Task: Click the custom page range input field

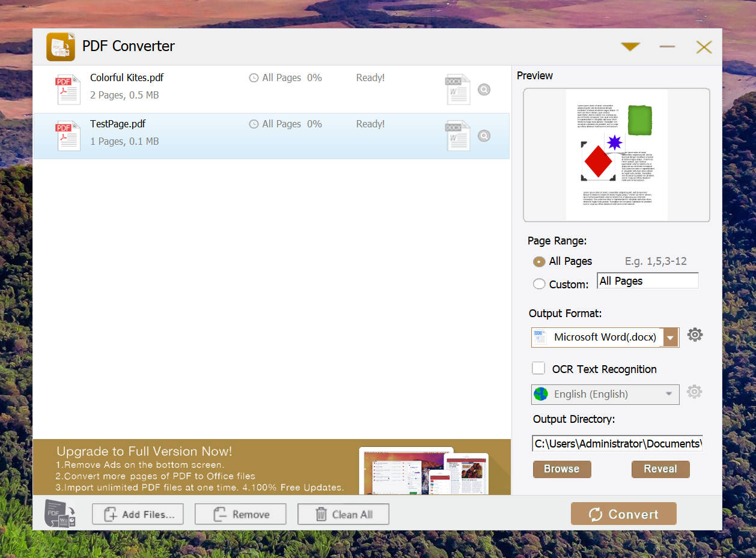Action: pyautogui.click(x=648, y=281)
